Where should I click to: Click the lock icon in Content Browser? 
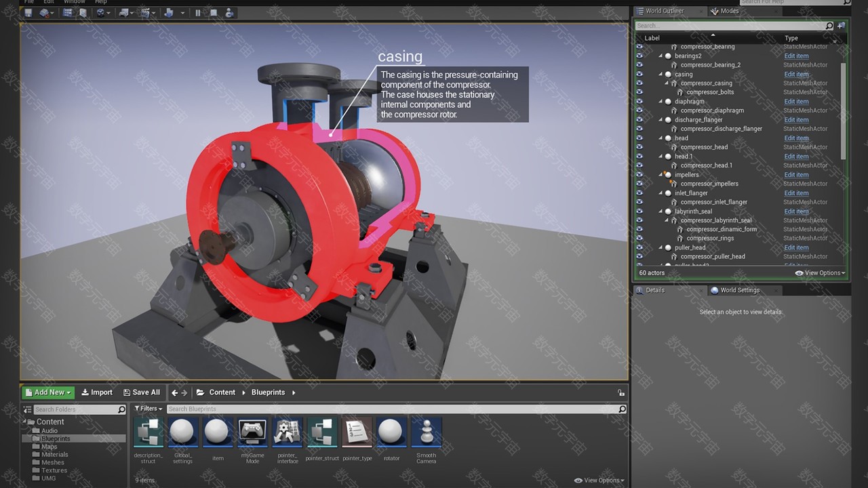[620, 392]
